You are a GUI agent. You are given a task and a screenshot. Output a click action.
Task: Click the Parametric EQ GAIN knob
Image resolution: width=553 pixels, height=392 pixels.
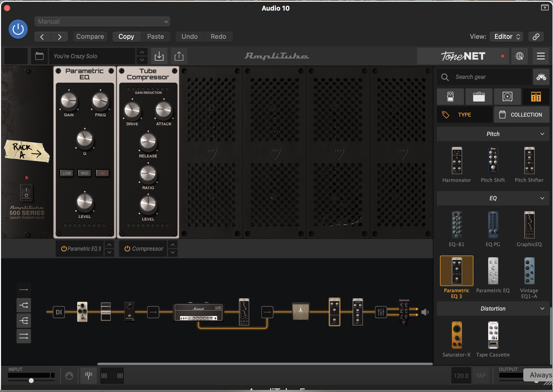[x=69, y=101]
